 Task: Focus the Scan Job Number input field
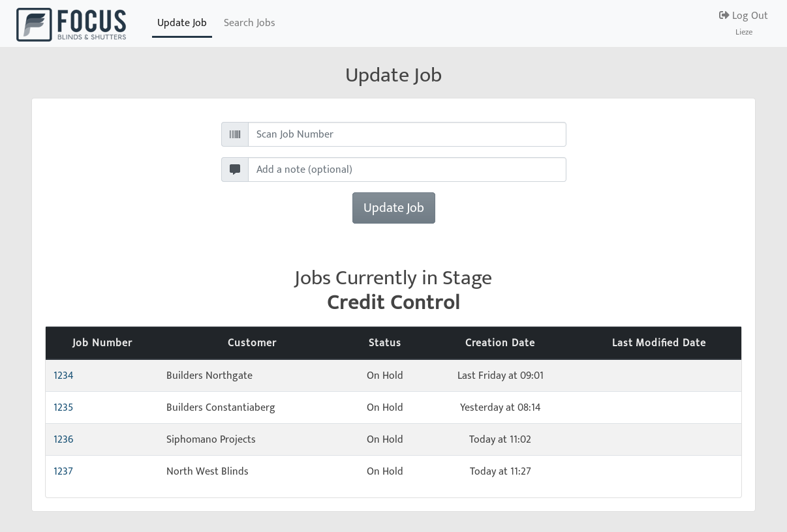407,134
